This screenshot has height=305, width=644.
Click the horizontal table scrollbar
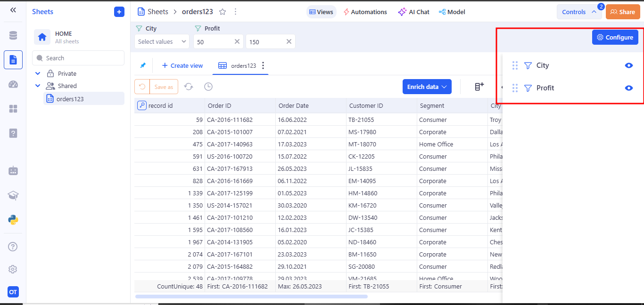point(251,297)
